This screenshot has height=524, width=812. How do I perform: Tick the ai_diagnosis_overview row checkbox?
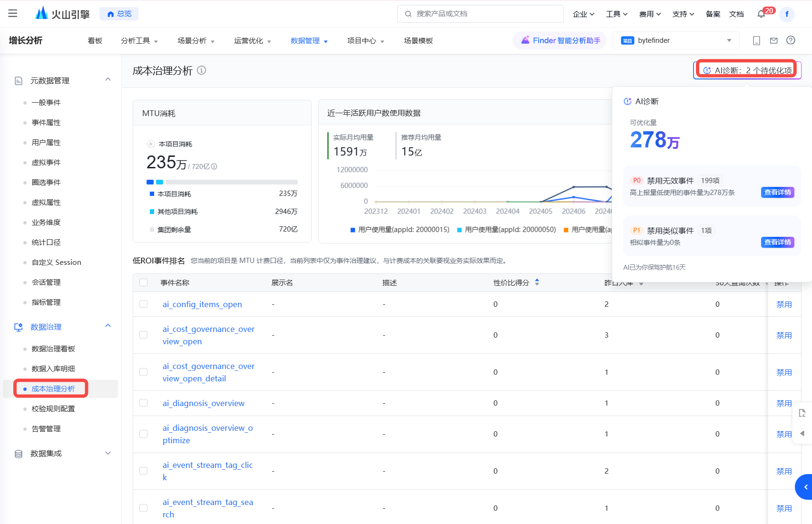(143, 403)
